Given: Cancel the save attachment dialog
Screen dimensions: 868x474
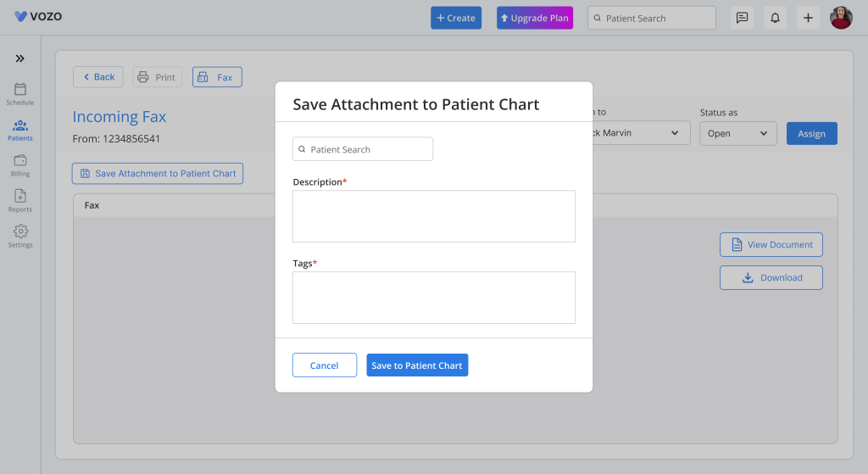Looking at the screenshot, I should pyautogui.click(x=325, y=365).
